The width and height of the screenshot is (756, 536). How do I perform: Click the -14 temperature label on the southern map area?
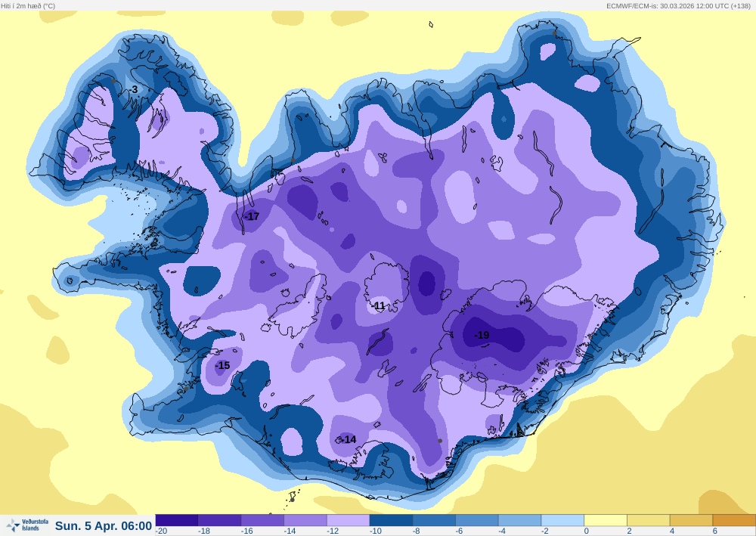pyautogui.click(x=349, y=439)
